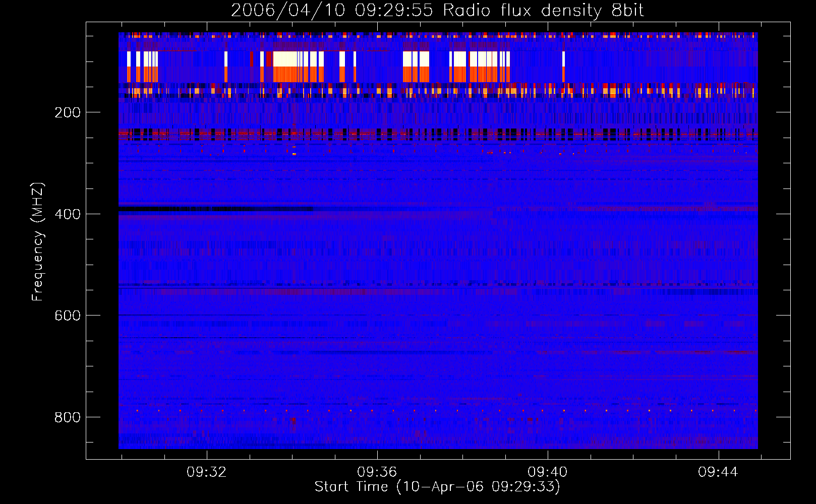This screenshot has height=504, width=816.
Task: Click the plot title '2006/04/10 09:29:55 Radio flux density 8bit'
Action: click(437, 11)
